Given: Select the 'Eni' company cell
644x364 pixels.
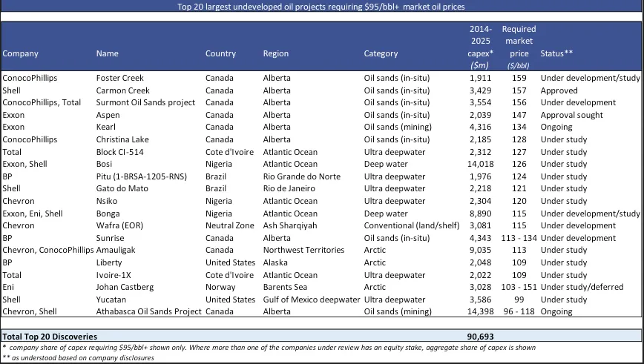Looking at the screenshot, I should tap(8, 287).
